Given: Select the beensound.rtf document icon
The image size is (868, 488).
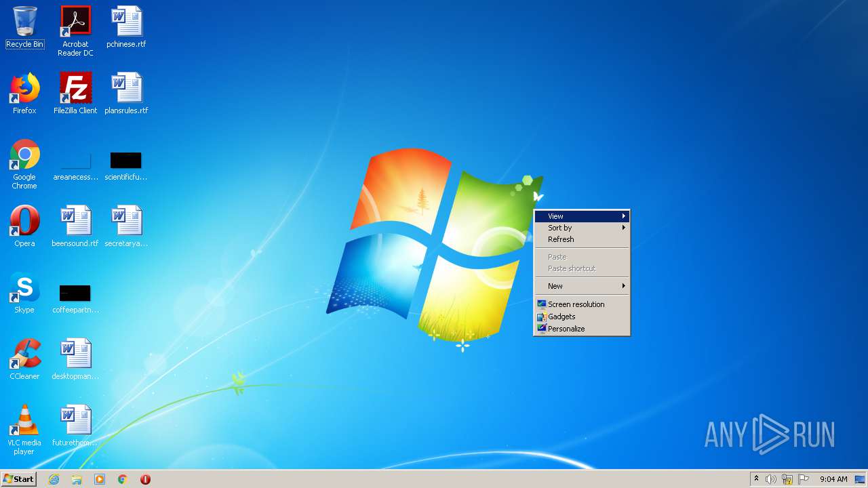Looking at the screenshot, I should tap(75, 227).
